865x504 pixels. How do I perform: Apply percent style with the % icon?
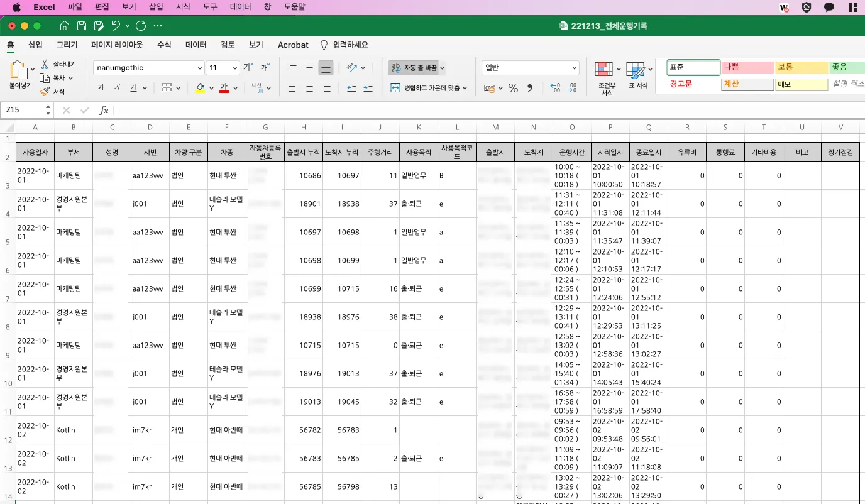tap(513, 89)
